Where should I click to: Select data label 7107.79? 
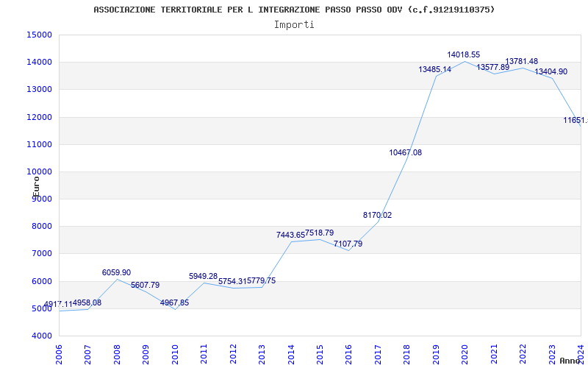[348, 244]
